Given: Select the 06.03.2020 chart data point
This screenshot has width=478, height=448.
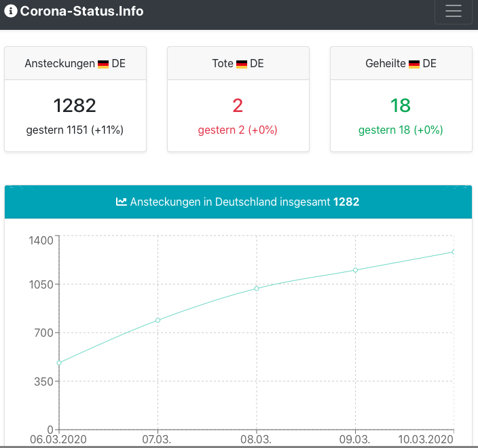Looking at the screenshot, I should point(59,362).
